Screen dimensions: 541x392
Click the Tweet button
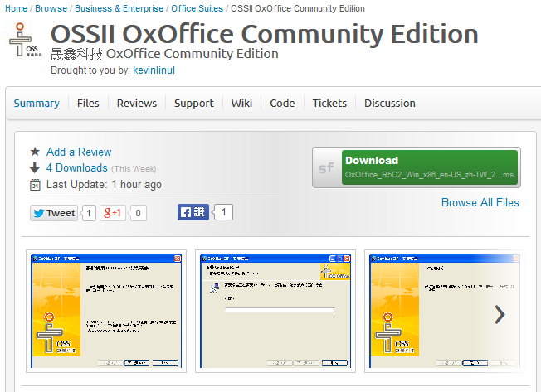pos(54,213)
